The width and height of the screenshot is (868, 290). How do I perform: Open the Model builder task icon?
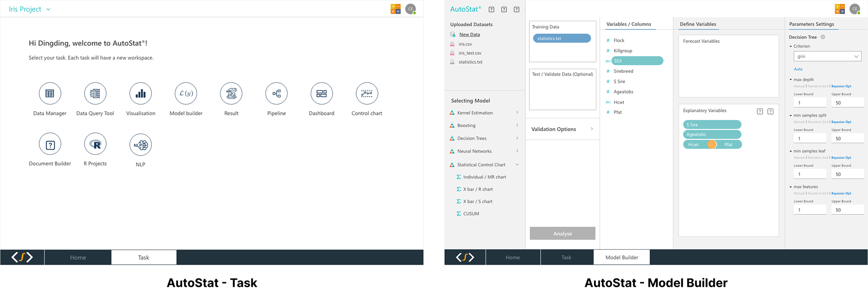click(186, 94)
